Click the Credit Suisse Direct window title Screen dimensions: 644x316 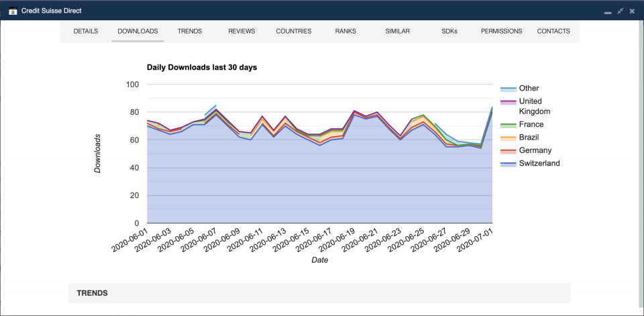(x=52, y=11)
